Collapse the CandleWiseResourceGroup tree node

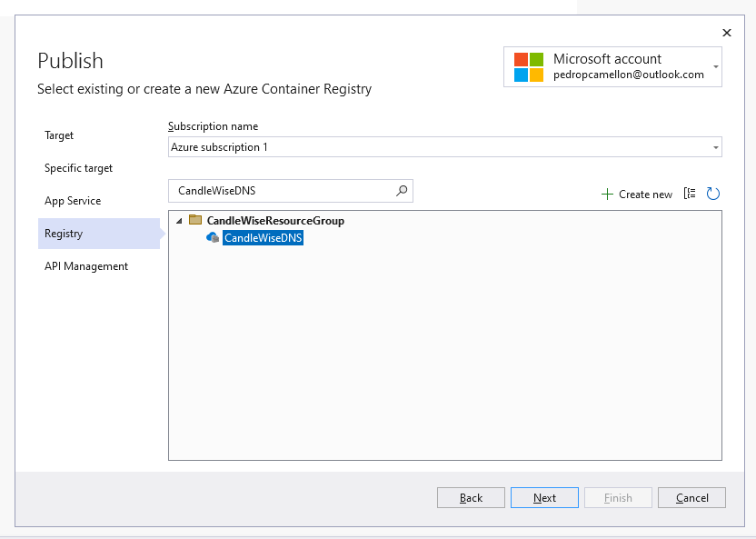pos(179,220)
